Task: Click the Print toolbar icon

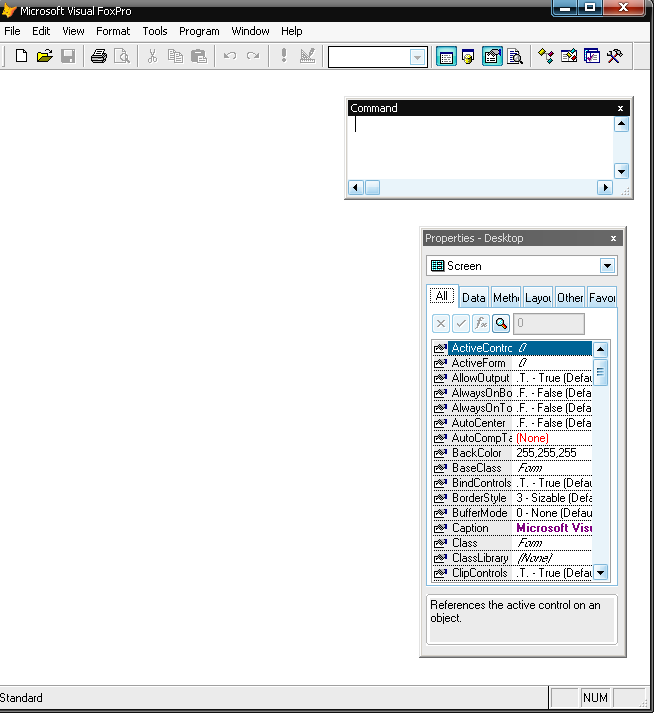Action: pyautogui.click(x=99, y=56)
